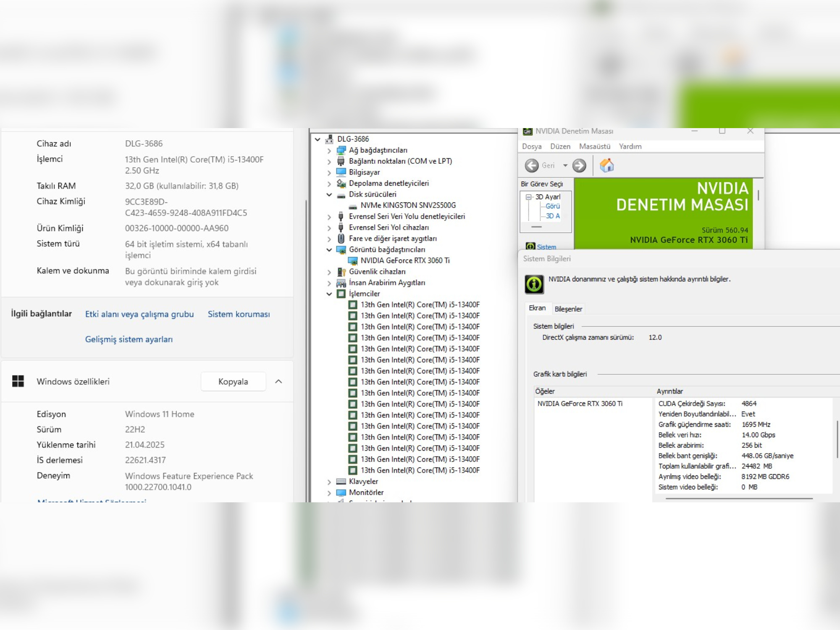Select NVIDIA GeForce RTX 3060 Ti in Öğeler list
Screen dimensions: 840x630
coord(580,404)
